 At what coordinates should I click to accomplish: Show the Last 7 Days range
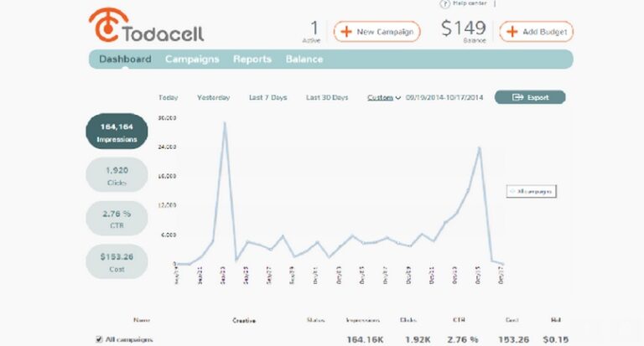pyautogui.click(x=267, y=98)
